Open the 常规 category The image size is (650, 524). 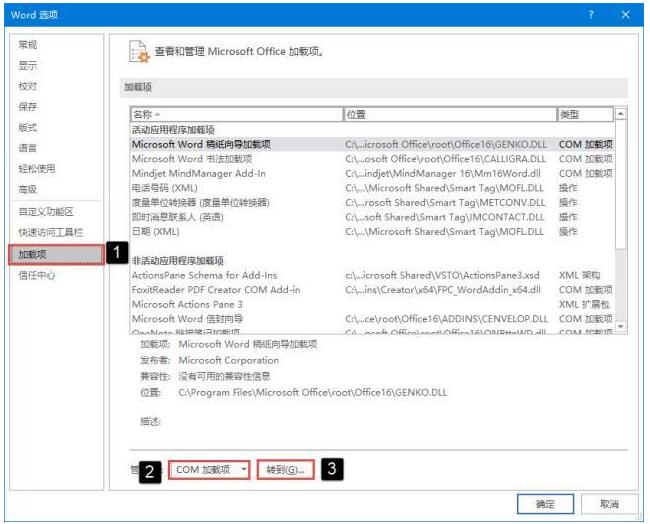pos(28,45)
